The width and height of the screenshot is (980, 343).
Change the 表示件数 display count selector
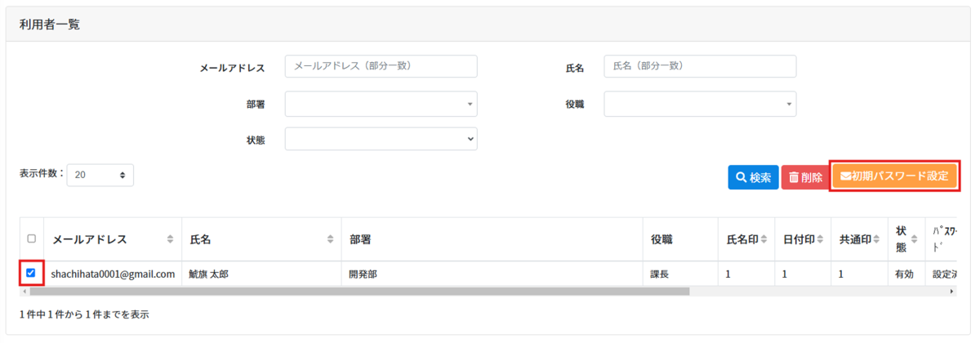point(100,175)
